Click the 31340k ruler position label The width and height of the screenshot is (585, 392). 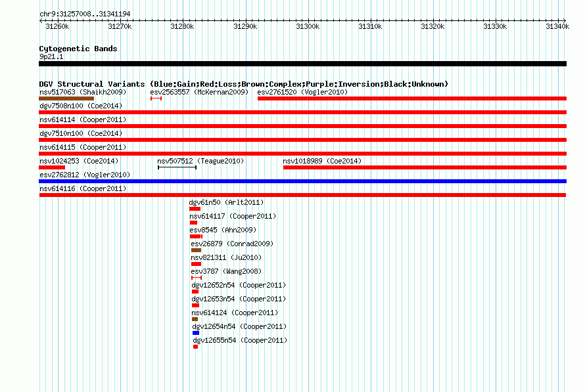point(557,26)
